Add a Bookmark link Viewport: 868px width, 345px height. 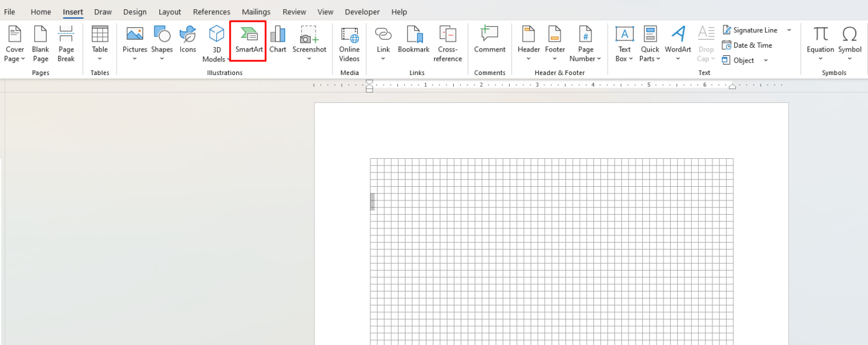click(414, 40)
